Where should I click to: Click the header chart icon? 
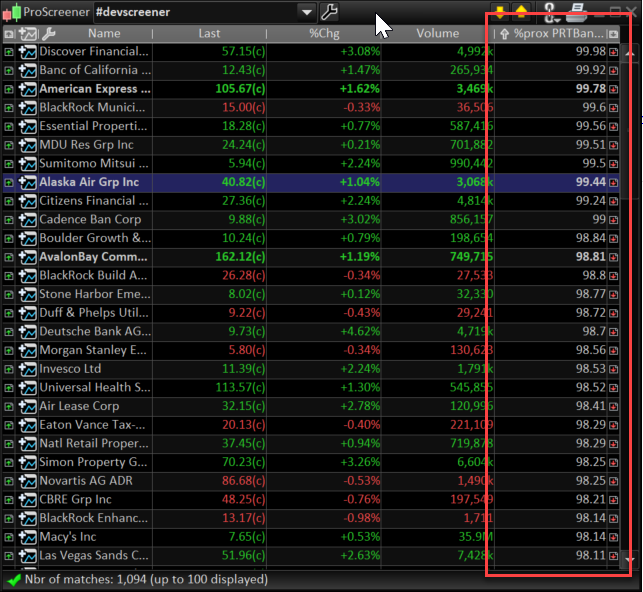click(28, 34)
